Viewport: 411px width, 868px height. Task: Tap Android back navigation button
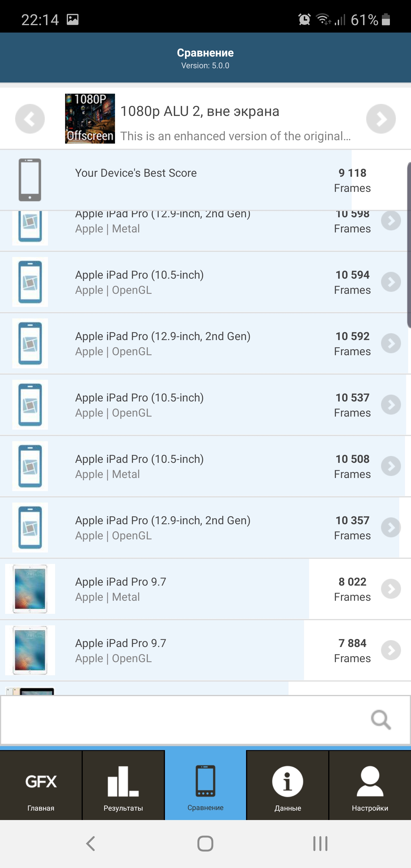(90, 844)
